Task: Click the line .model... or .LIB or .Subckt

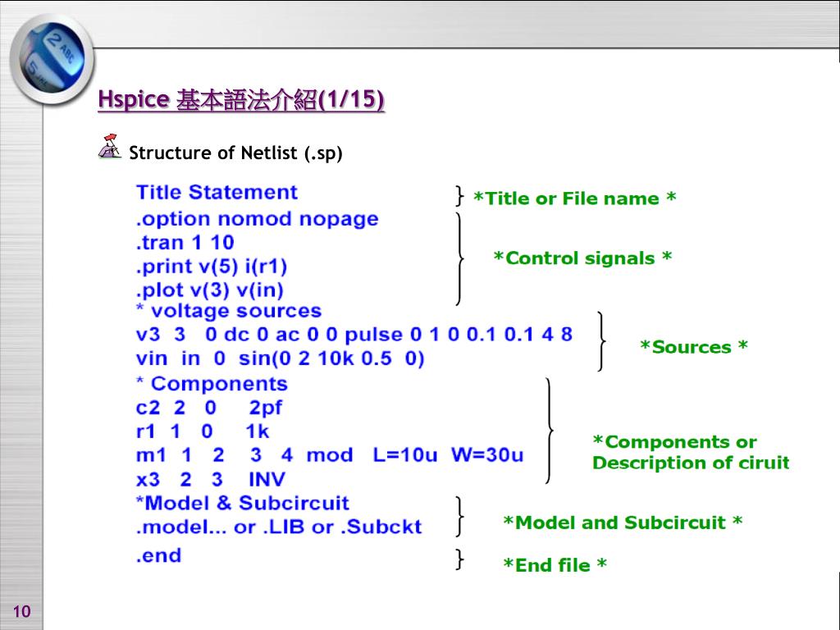Action: tap(279, 527)
